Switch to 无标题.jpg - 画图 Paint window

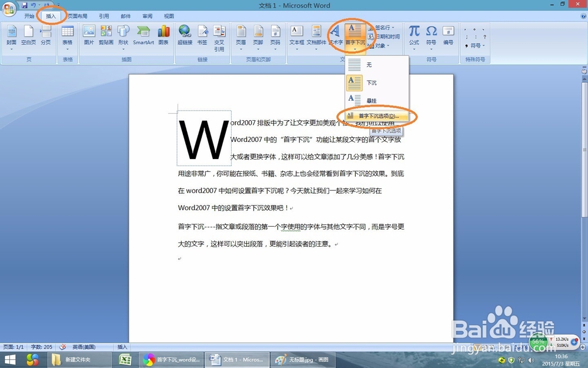tap(302, 360)
